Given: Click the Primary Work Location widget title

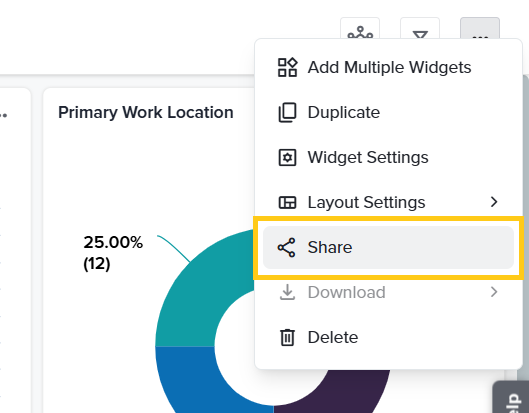Looking at the screenshot, I should tap(146, 112).
